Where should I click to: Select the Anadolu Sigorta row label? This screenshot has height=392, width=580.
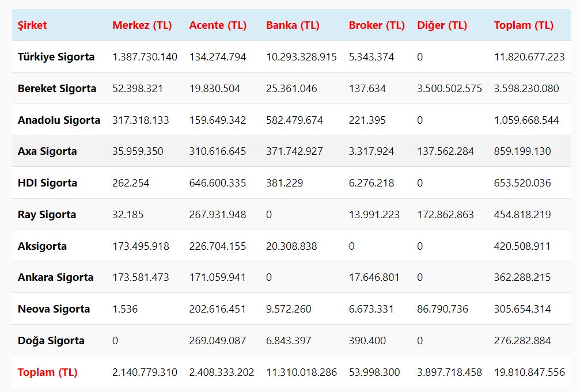tap(59, 120)
